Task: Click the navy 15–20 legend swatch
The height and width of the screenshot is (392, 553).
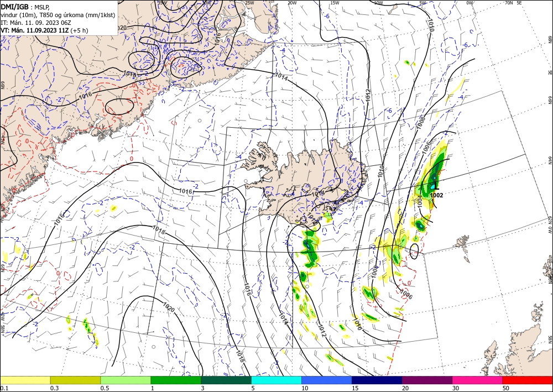Action: pyautogui.click(x=377, y=380)
